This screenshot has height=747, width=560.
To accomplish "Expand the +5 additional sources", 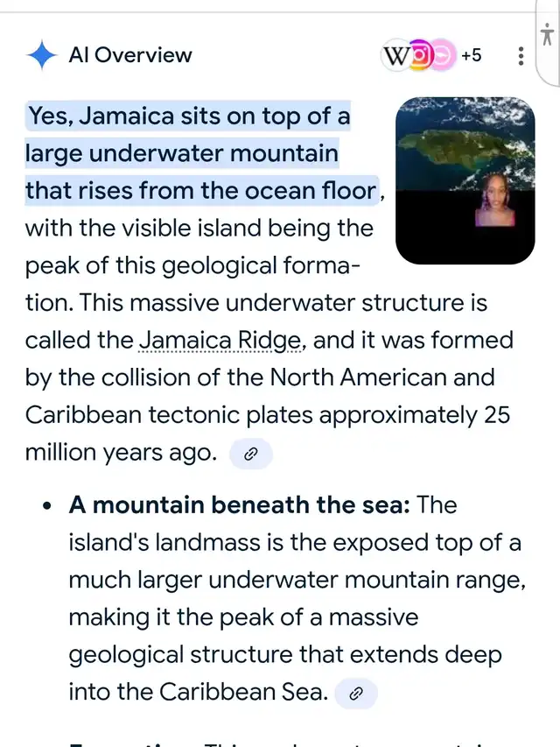I will [471, 55].
